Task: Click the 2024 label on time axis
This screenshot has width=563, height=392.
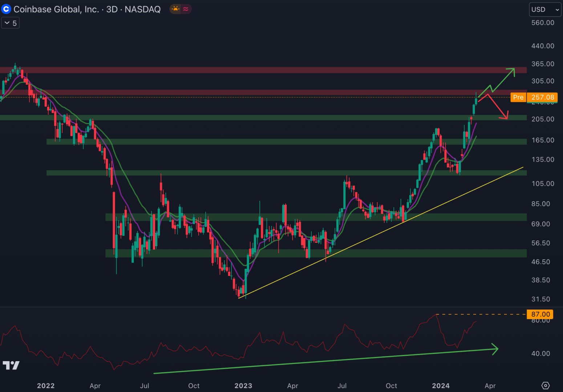Action: click(x=441, y=386)
